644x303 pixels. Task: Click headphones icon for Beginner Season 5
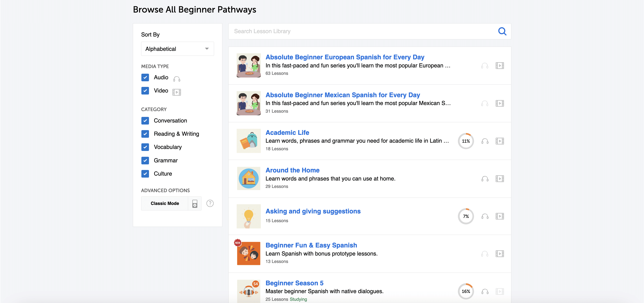click(485, 292)
